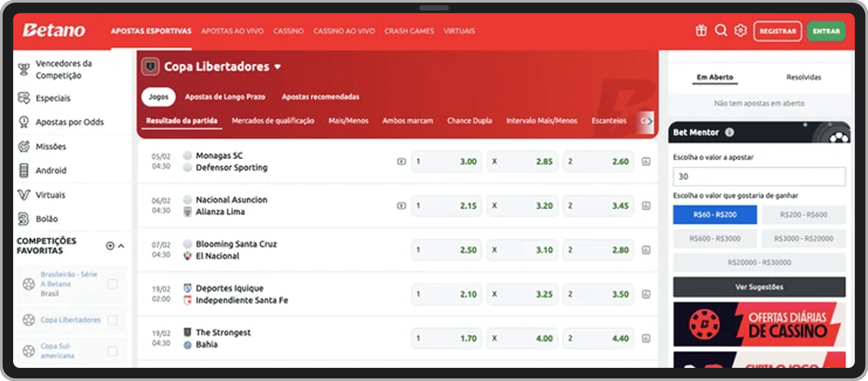Open Cassino ao Vivo in navigation
This screenshot has height=381, width=868.
tap(344, 31)
